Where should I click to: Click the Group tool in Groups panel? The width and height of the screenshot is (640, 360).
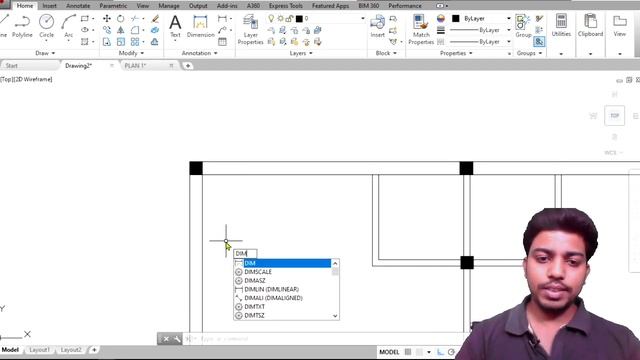[x=523, y=26]
